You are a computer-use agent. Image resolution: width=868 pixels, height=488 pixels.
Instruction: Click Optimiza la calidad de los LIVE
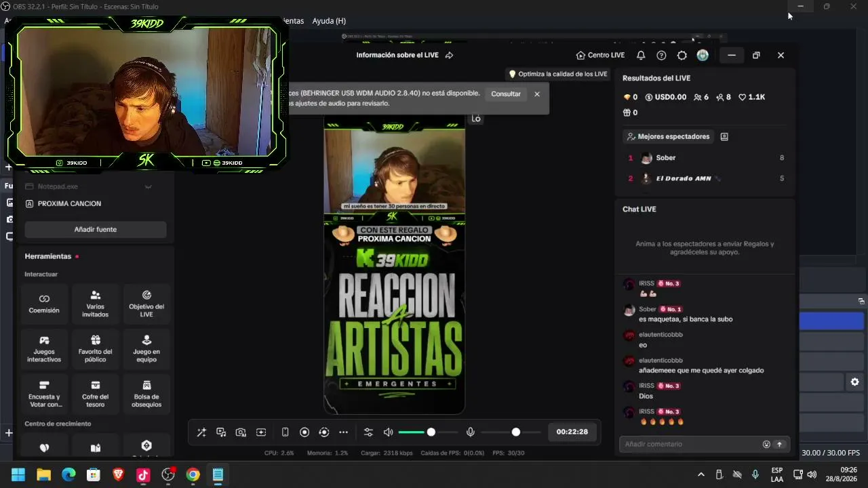(558, 74)
